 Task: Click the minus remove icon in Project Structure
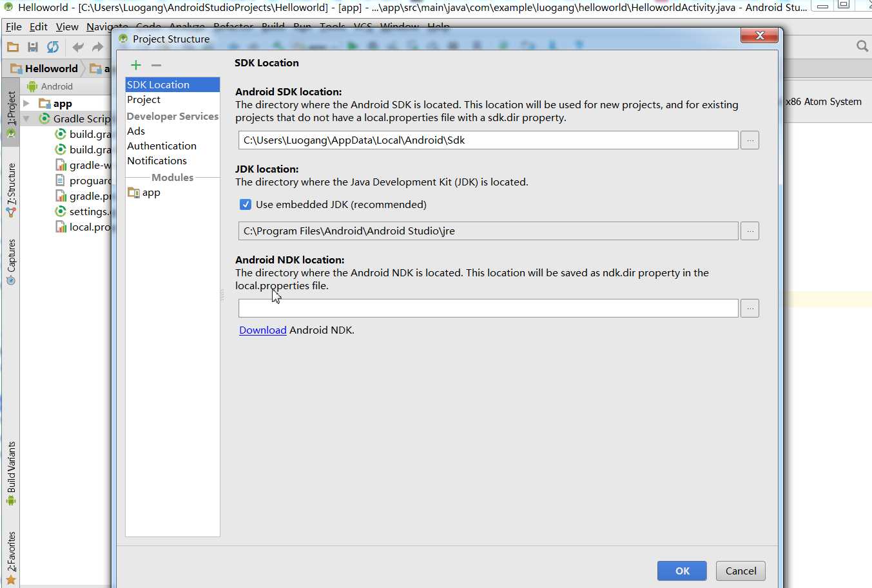[156, 65]
